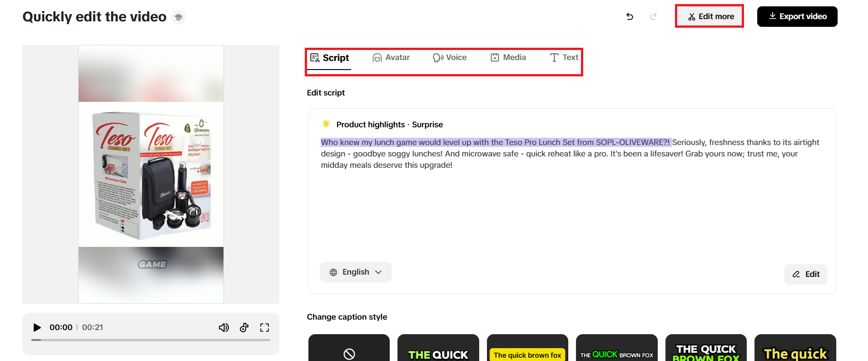This screenshot has width=868, height=361.
Task: Play the video preview
Action: coord(37,327)
